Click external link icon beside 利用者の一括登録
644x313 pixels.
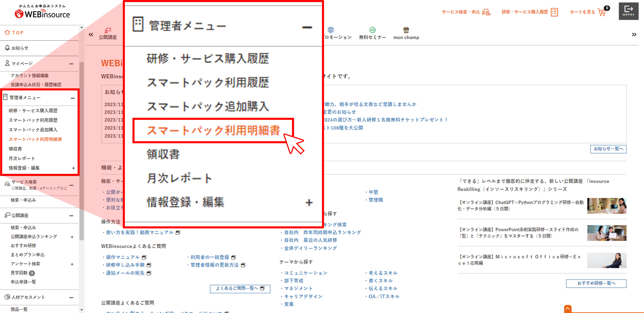[x=233, y=257]
